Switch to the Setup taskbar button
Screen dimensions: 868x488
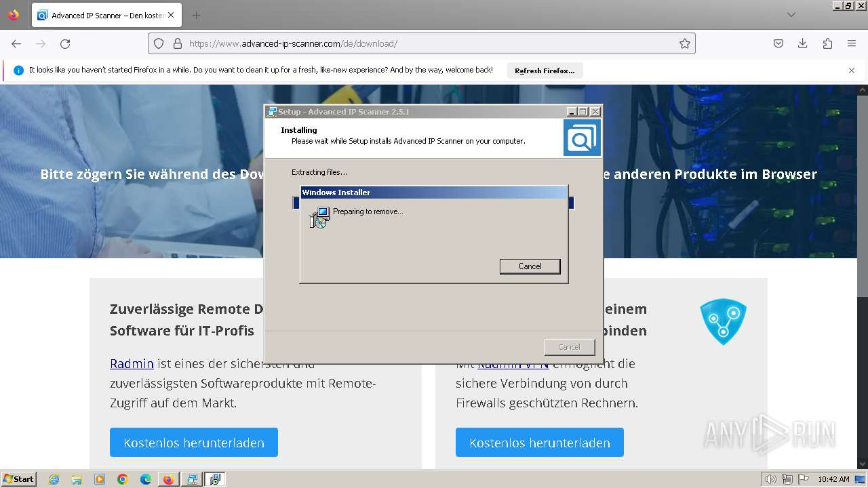pyautogui.click(x=192, y=479)
